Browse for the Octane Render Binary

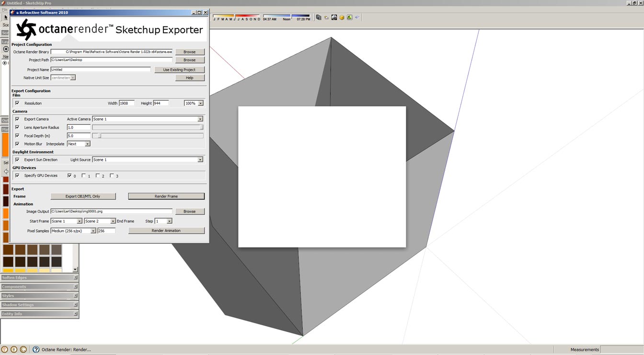[x=190, y=52]
